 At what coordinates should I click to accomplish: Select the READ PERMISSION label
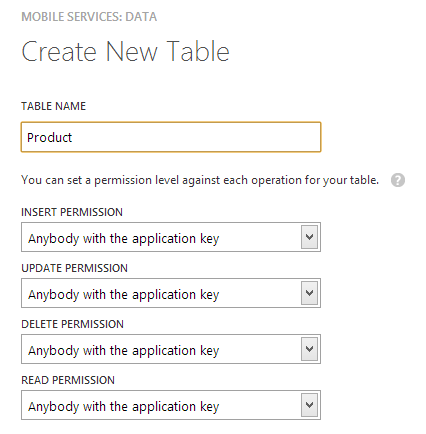68,380
